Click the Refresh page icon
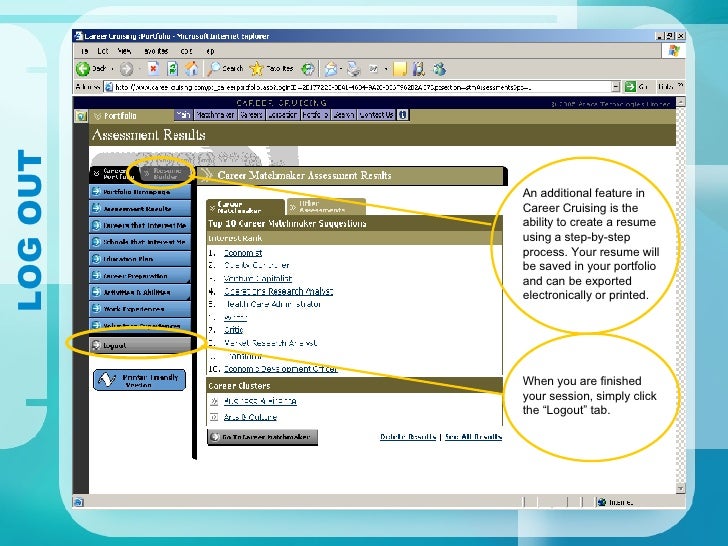 coord(172,69)
